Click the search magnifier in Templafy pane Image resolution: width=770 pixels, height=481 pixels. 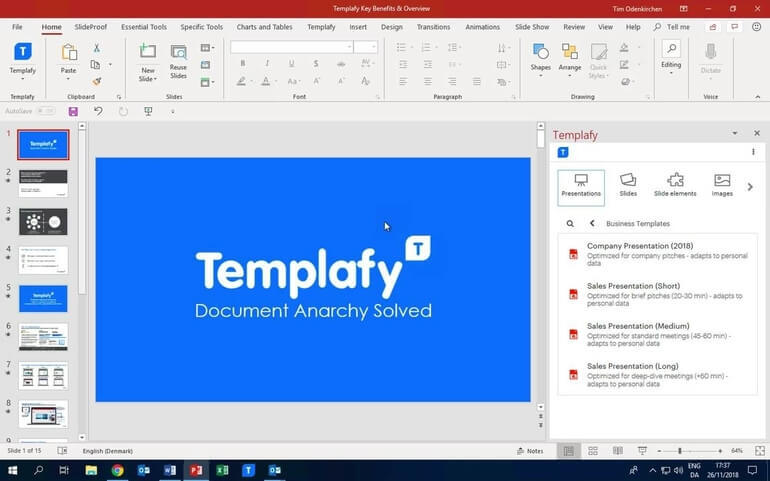570,224
